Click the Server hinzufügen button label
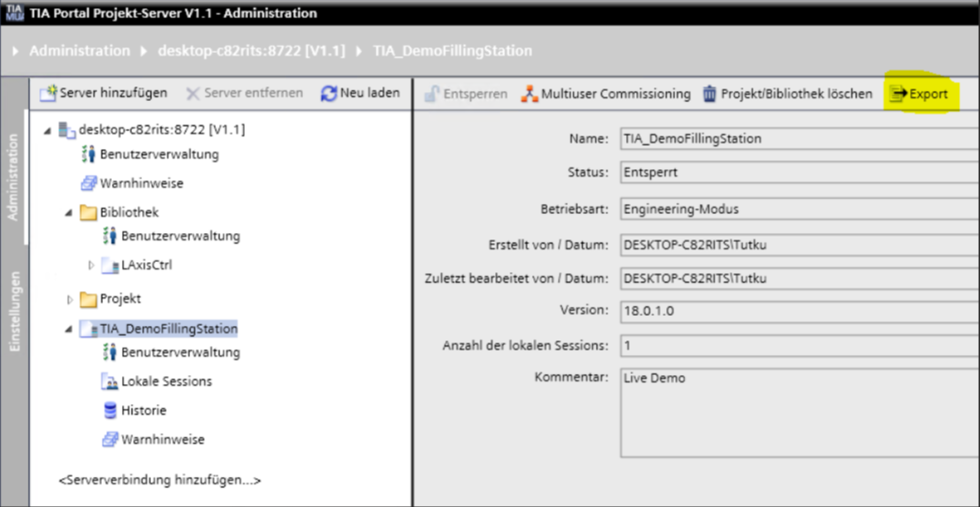The height and width of the screenshot is (507, 980). [x=113, y=94]
